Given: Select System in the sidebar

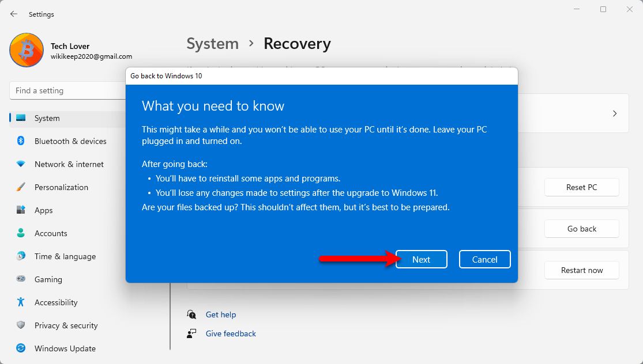Looking at the screenshot, I should click(67, 118).
